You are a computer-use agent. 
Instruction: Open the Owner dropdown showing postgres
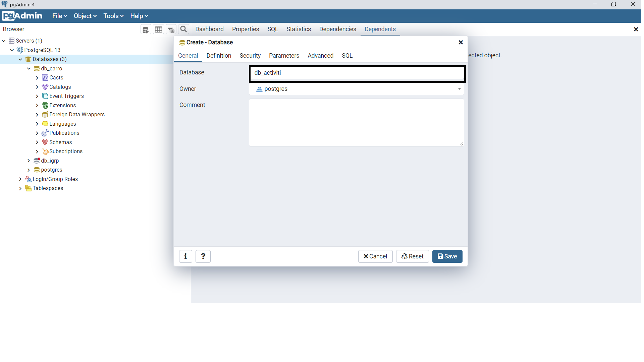pos(357,89)
